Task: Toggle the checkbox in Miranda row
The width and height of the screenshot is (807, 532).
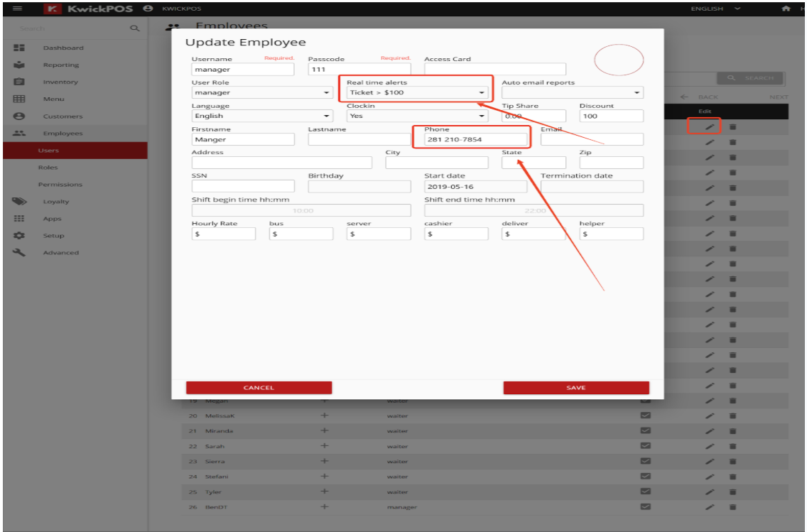Action: click(646, 430)
